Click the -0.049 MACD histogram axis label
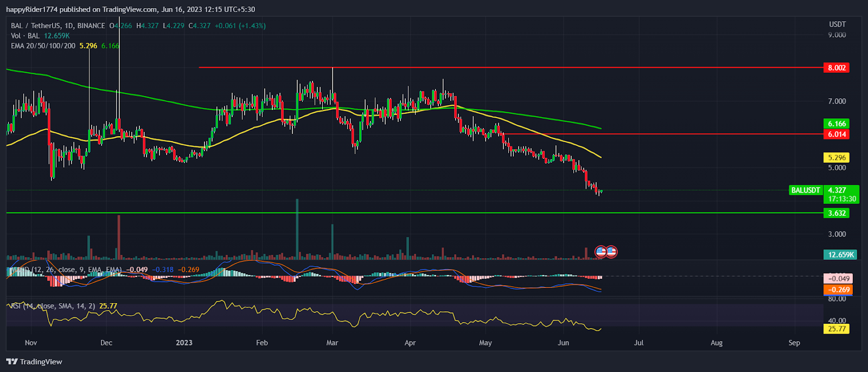Image resolution: width=868 pixels, height=372 pixels. pyautogui.click(x=838, y=279)
